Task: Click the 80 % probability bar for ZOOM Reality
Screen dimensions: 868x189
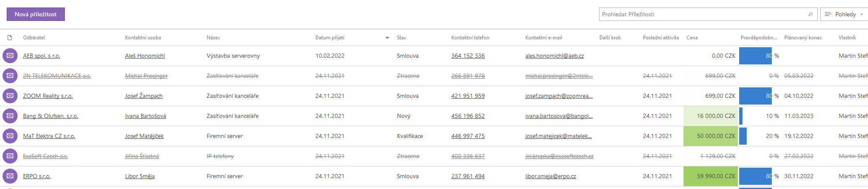Action: click(x=755, y=96)
